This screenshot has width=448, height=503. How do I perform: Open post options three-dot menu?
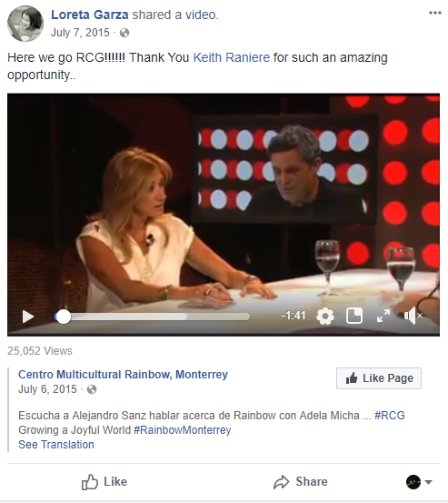[x=435, y=13]
